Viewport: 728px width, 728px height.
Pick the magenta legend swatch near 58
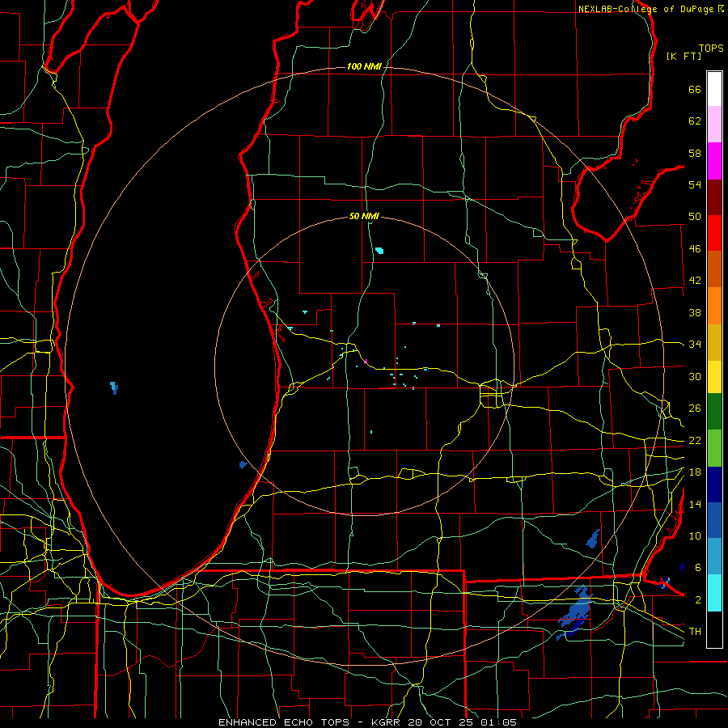(714, 161)
